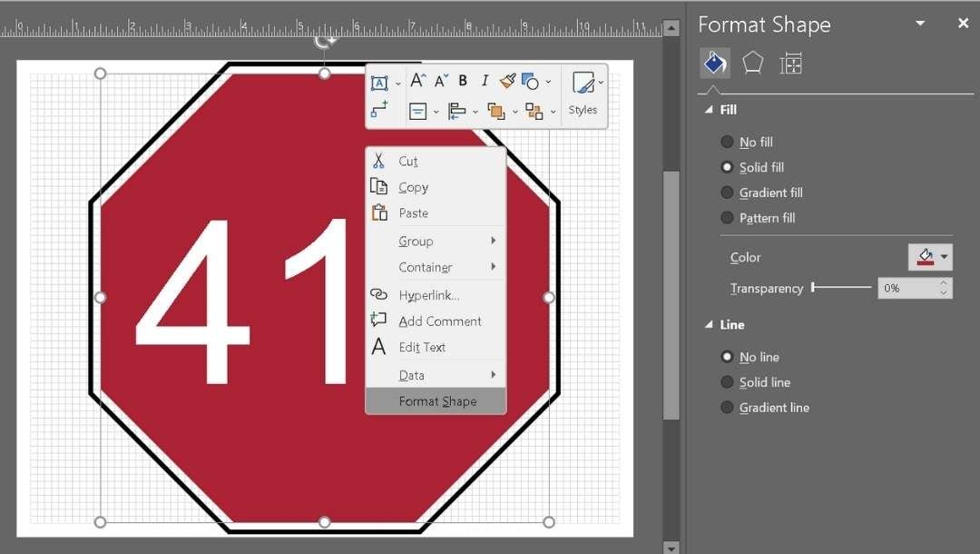Select the Bring to Front icon

[x=498, y=111]
